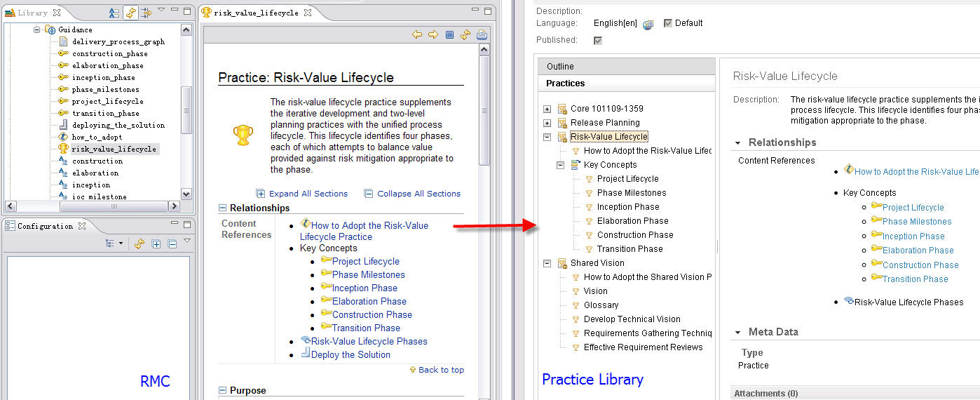This screenshot has width=980, height=400.
Task: Switch to the Library view tab
Action: coord(32,13)
